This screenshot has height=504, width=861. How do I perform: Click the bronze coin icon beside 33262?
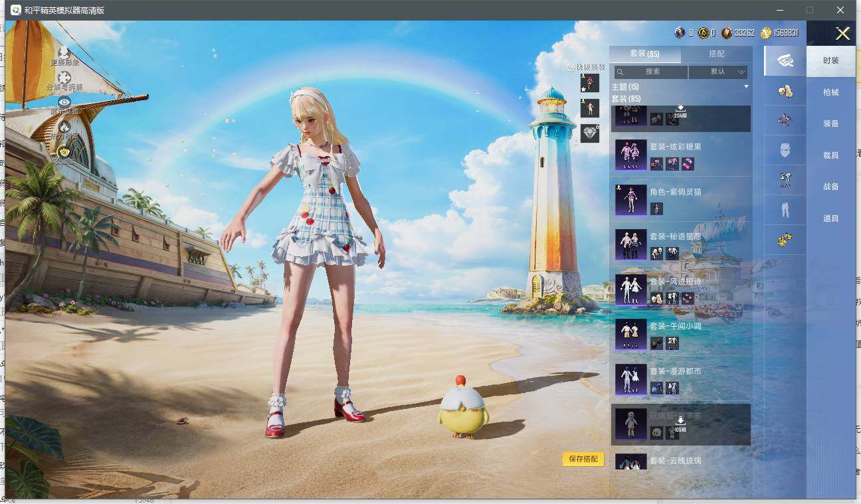click(x=727, y=33)
